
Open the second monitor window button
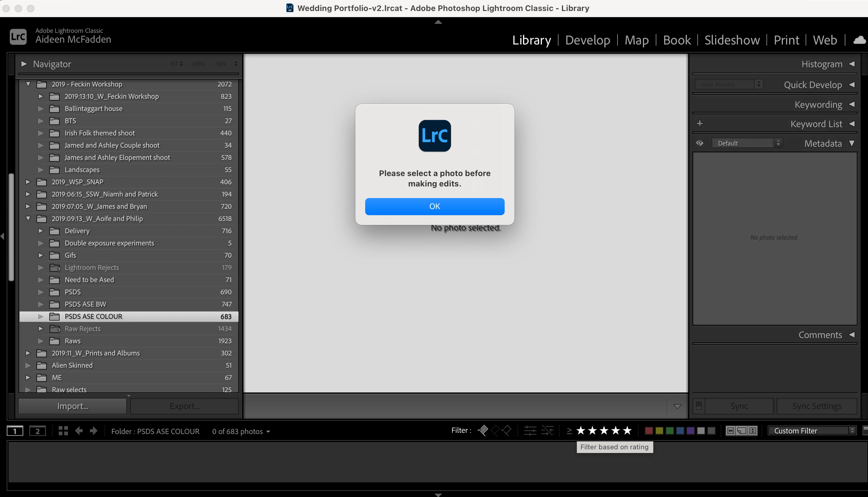(x=37, y=431)
